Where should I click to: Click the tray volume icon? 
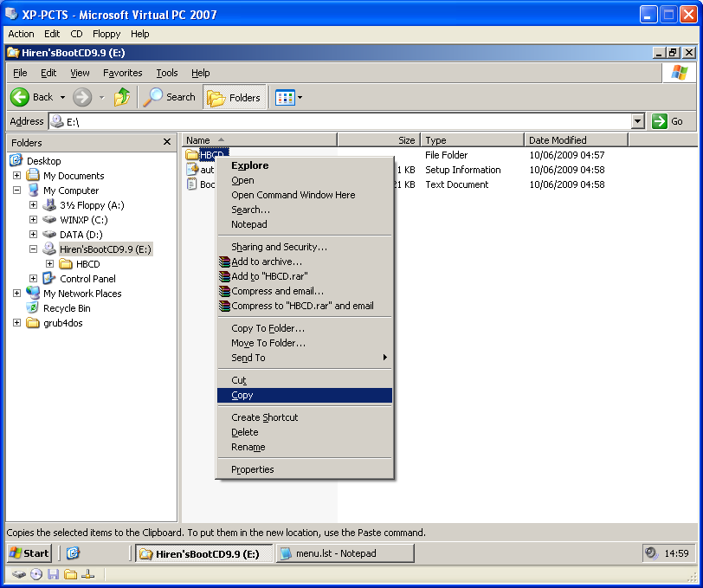[651, 553]
